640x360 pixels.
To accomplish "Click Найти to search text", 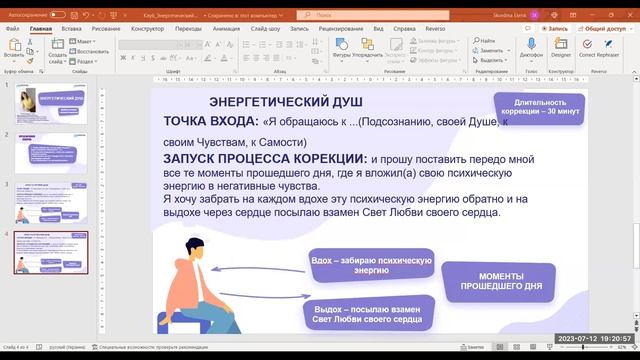I will 484,41.
